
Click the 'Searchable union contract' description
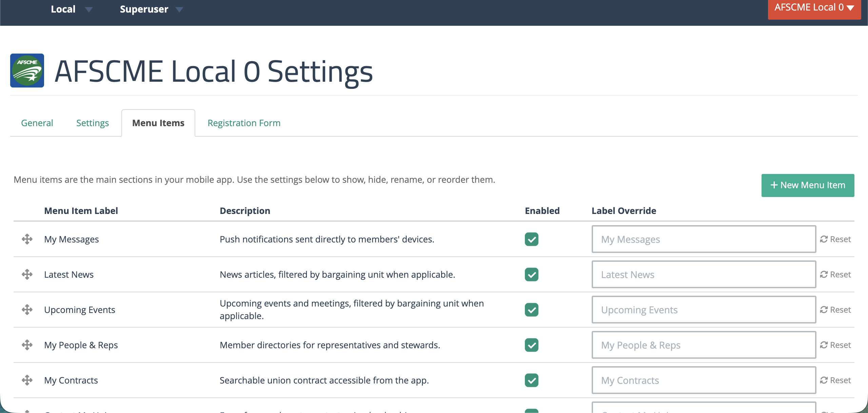(324, 380)
